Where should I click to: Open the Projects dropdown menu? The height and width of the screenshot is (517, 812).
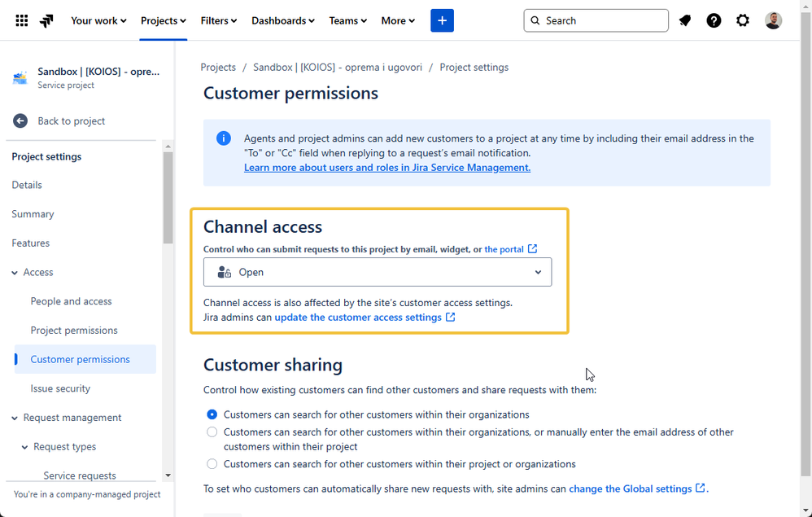[163, 20]
